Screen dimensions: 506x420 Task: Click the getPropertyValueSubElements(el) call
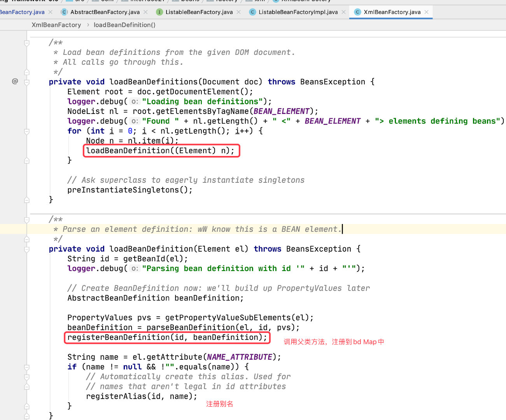tap(237, 318)
